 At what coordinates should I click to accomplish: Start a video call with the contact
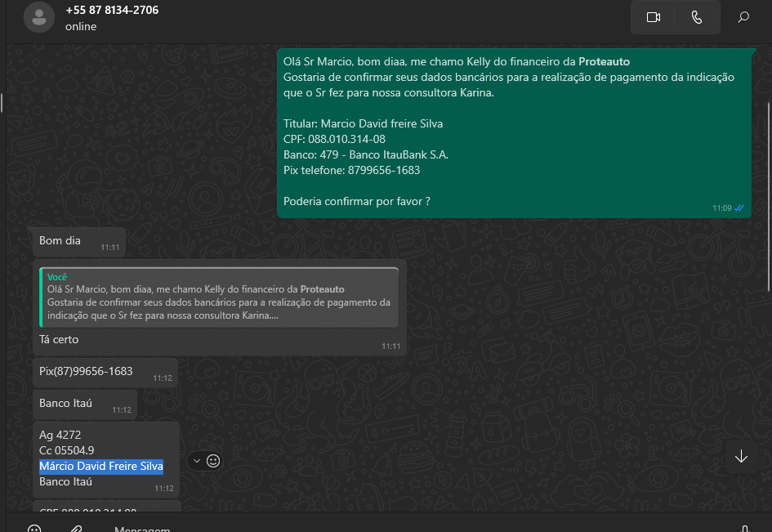(653, 17)
